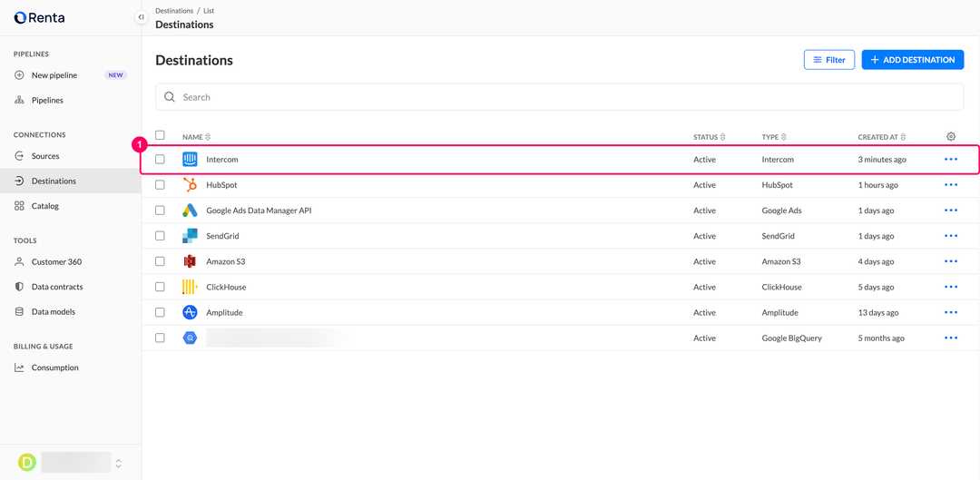980x480 pixels.
Task: Collapse the sidebar with the arrow button
Action: point(142,17)
